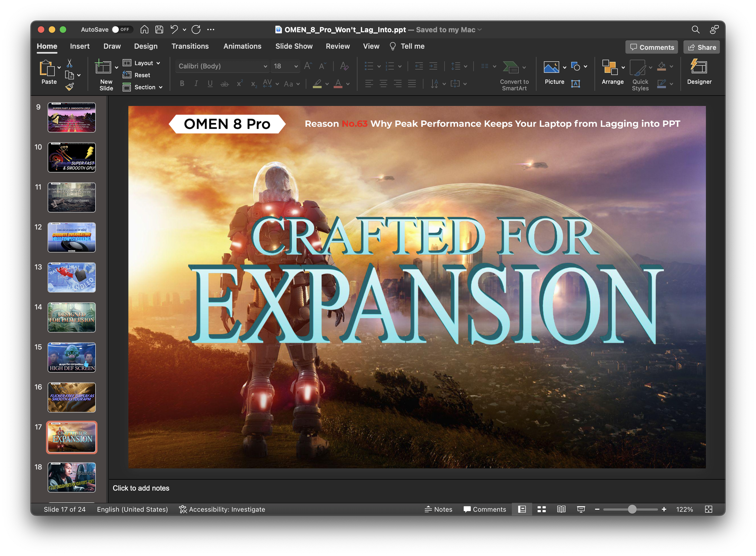Click the Comments button in ribbon
Screen dimensions: 756x556
(x=651, y=47)
